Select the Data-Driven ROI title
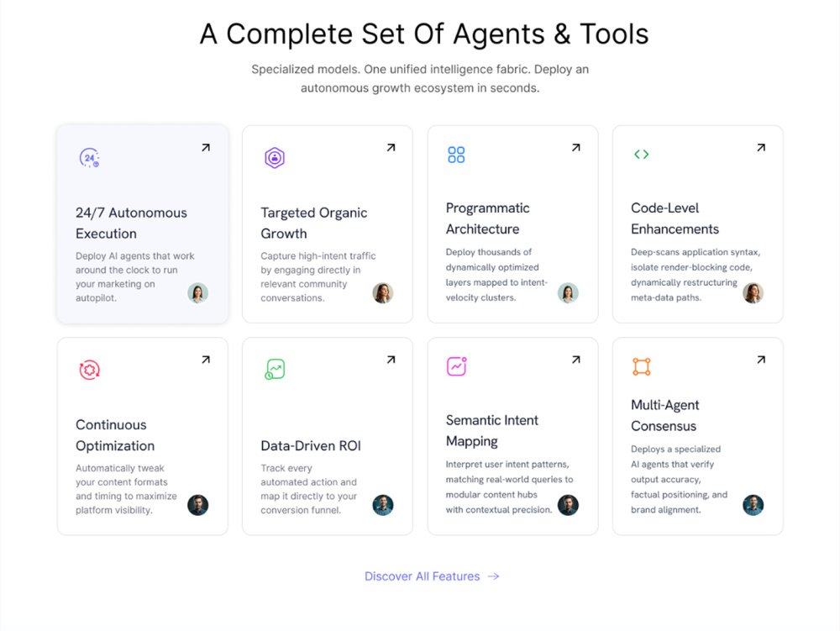840x631 pixels. 311,445
